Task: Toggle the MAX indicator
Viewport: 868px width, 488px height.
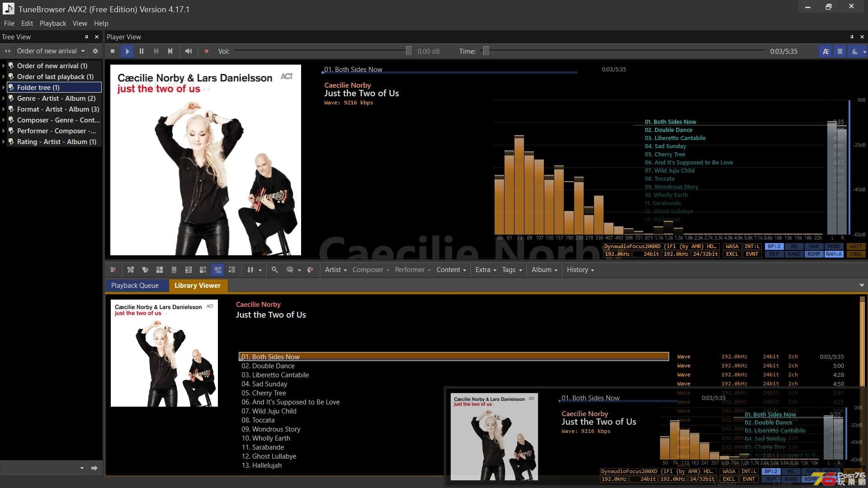Action: click(814, 246)
